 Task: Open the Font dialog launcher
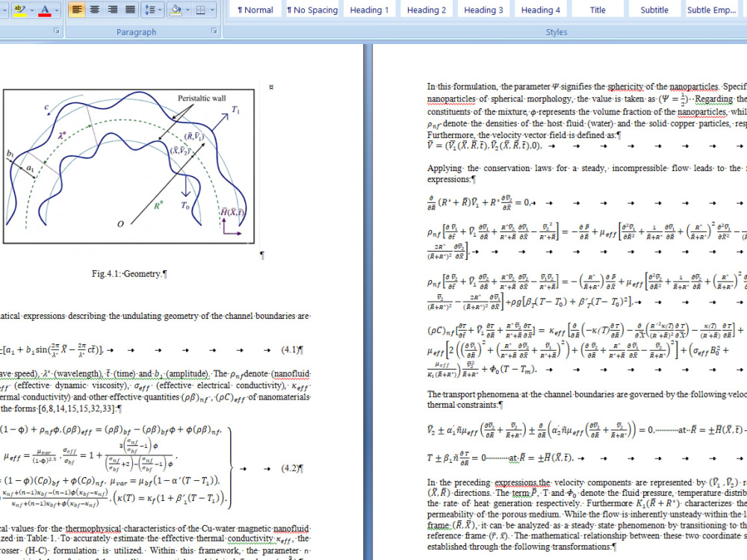[57, 31]
